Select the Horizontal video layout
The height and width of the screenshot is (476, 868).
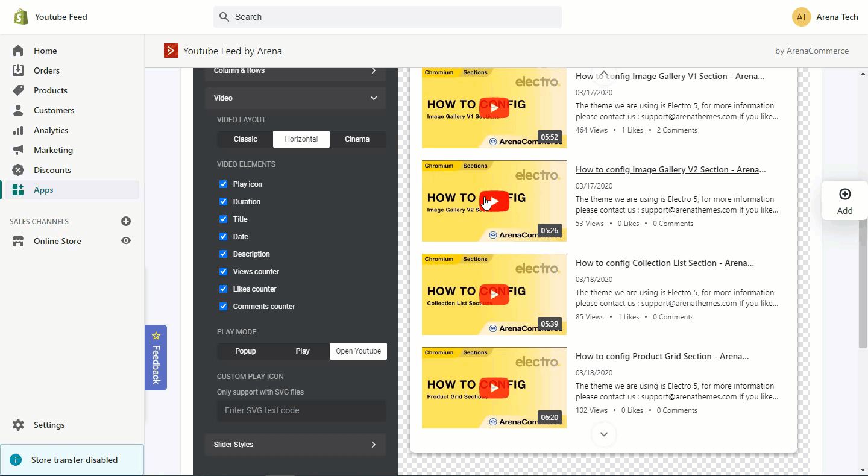[301, 139]
